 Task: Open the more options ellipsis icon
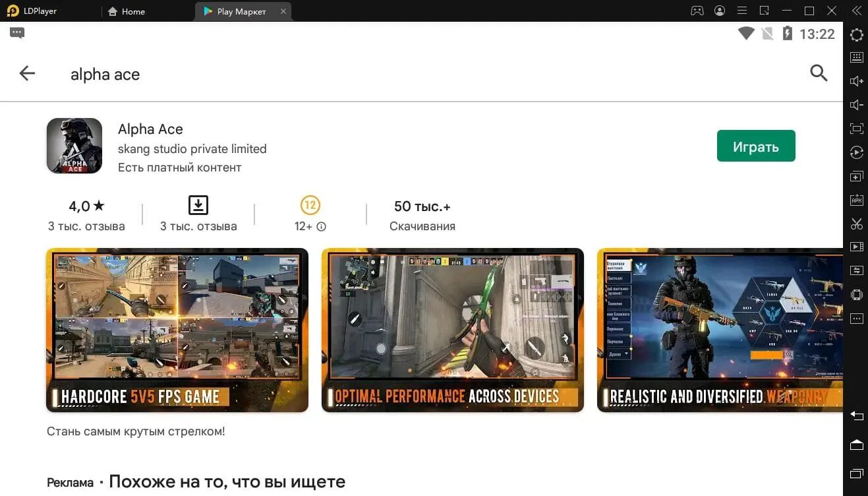(x=857, y=319)
